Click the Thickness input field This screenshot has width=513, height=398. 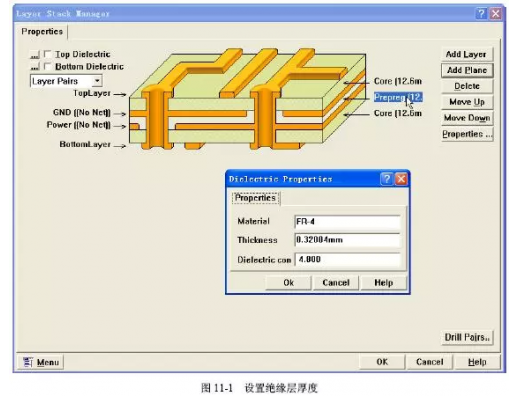point(347,240)
